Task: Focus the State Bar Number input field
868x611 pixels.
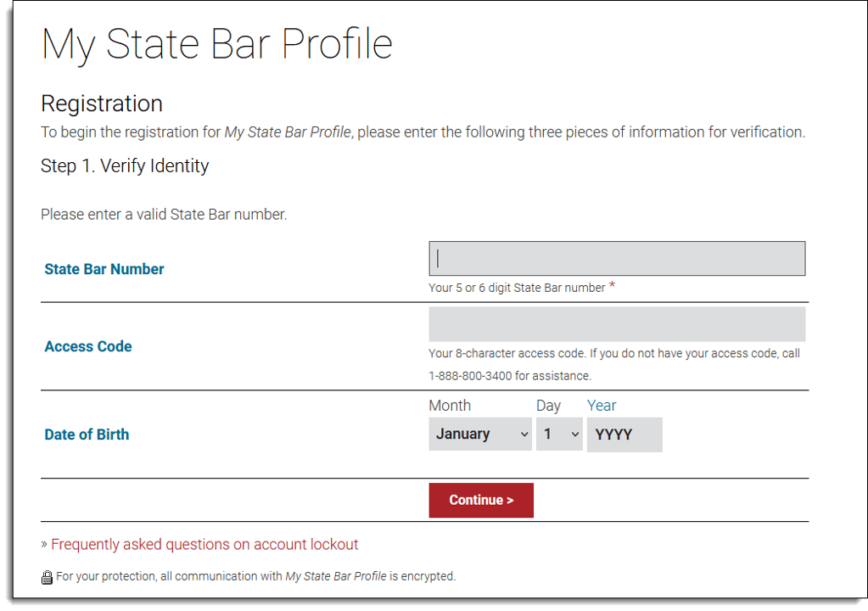Action: pos(617,258)
